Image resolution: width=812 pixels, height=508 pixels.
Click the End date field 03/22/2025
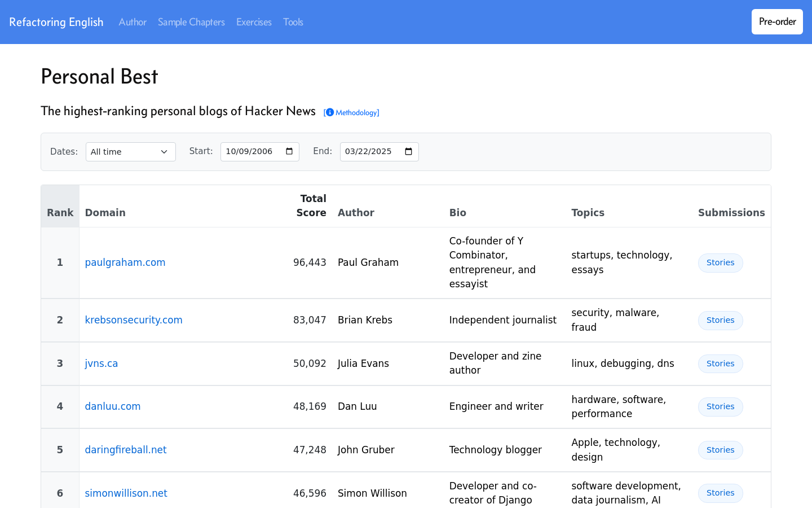pyautogui.click(x=379, y=152)
